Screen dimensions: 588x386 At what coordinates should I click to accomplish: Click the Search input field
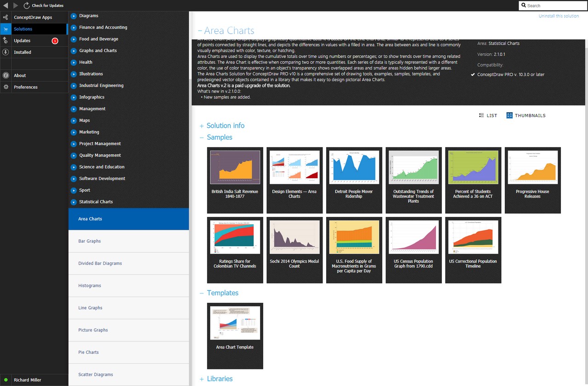click(553, 6)
